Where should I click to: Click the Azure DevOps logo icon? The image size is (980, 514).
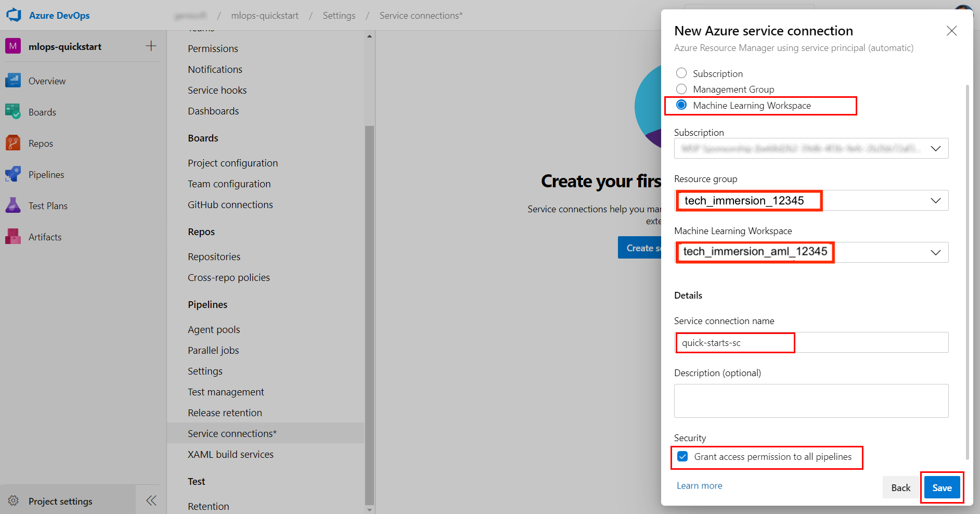pyautogui.click(x=14, y=15)
